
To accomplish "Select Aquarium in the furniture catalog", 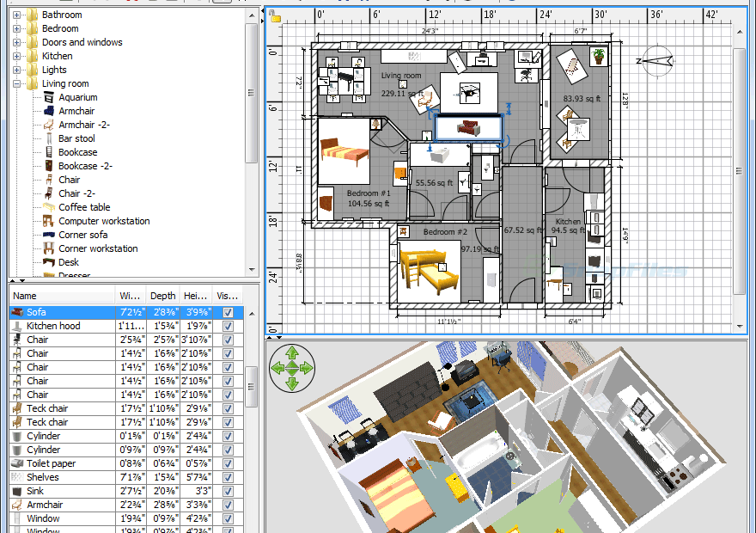I will click(x=78, y=97).
